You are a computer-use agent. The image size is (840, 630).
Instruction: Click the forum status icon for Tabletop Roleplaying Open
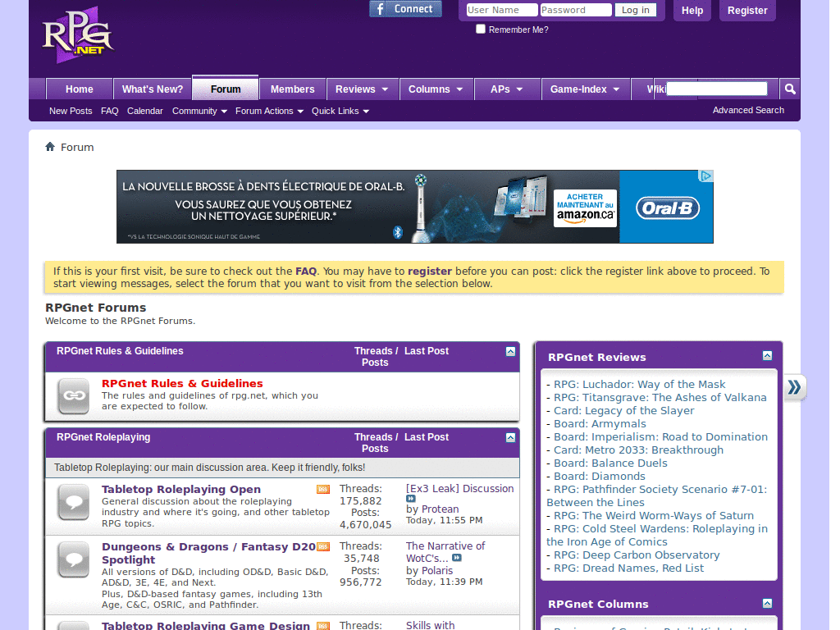click(74, 502)
